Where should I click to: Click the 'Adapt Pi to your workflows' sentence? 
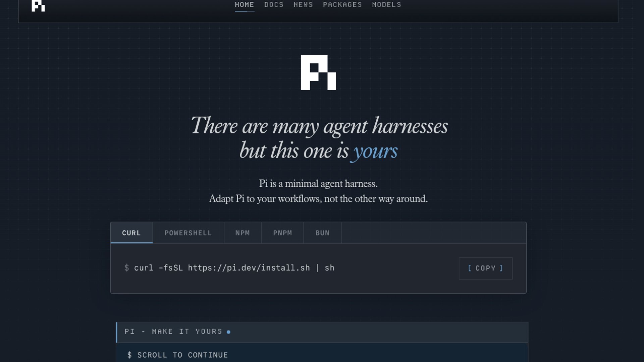pos(318,199)
